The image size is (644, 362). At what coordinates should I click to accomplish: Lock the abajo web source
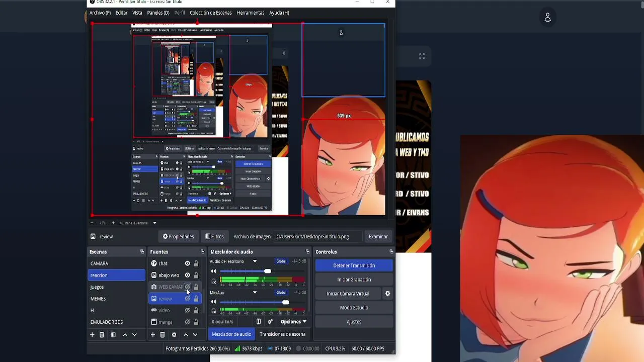click(196, 275)
